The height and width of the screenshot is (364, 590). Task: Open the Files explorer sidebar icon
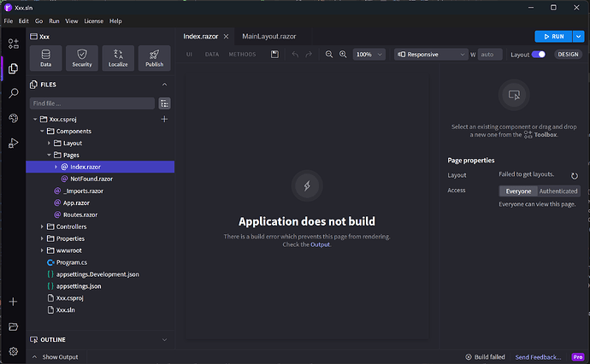14,68
